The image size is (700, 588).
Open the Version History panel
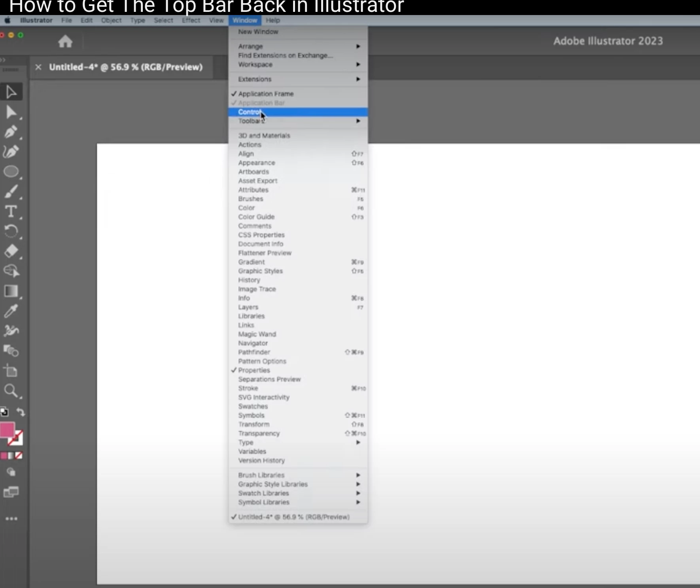point(298,460)
